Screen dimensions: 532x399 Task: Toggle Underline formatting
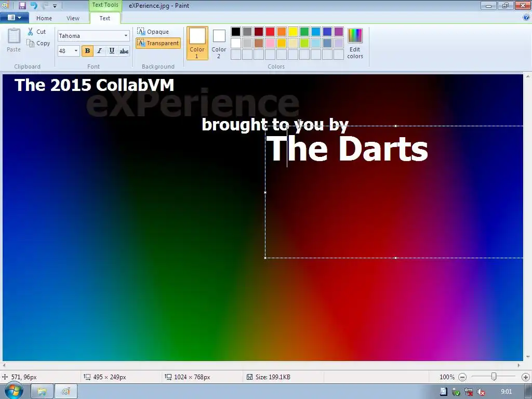[112, 51]
